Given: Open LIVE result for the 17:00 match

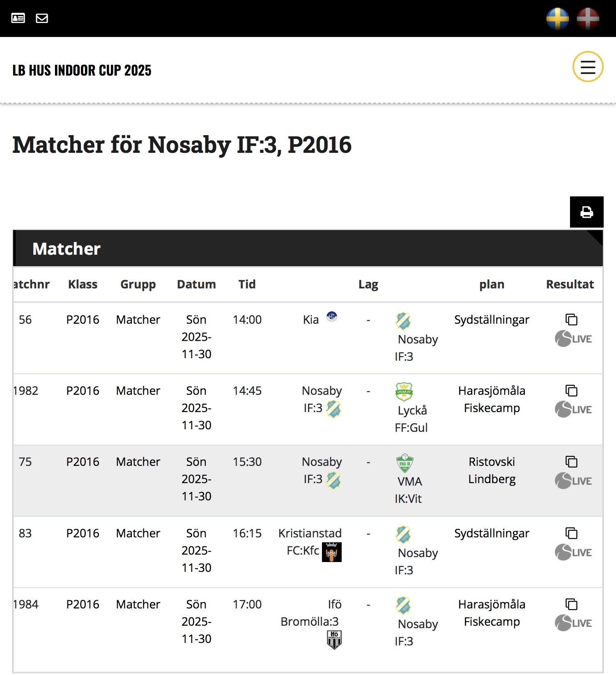Looking at the screenshot, I should [573, 623].
